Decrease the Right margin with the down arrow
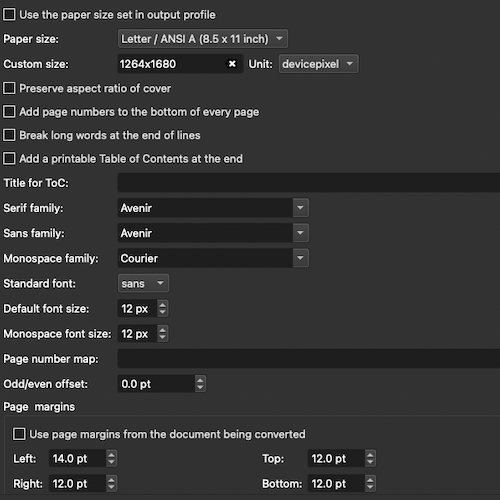Screen dimensions: 500x500 (x=111, y=488)
